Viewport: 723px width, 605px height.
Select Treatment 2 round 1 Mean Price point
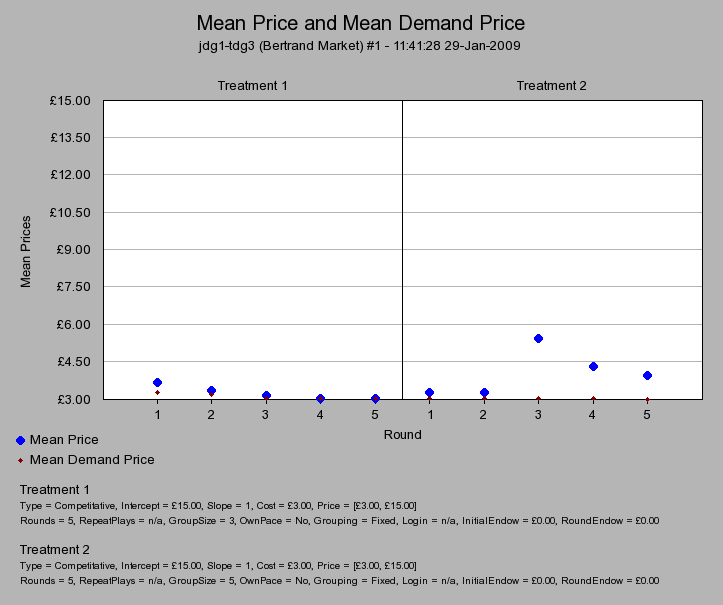point(429,393)
